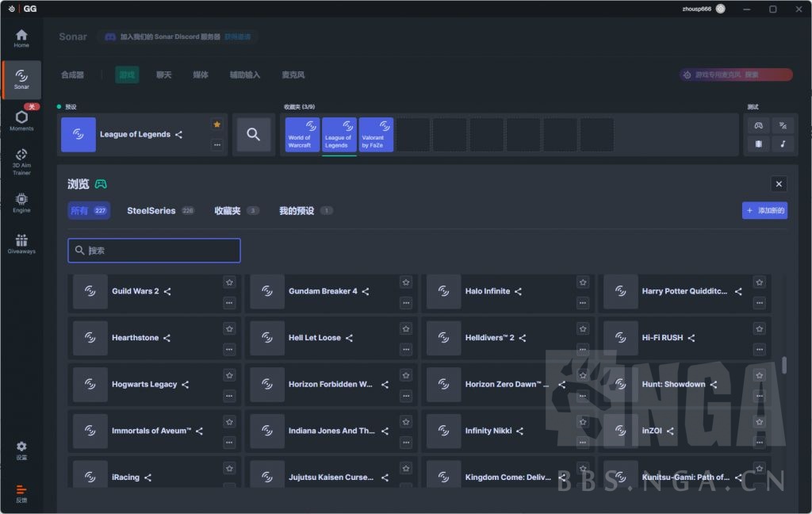Screen dimensions: 812x514
Task: Open more options for Hogwarts Legacy
Action: coord(229,396)
